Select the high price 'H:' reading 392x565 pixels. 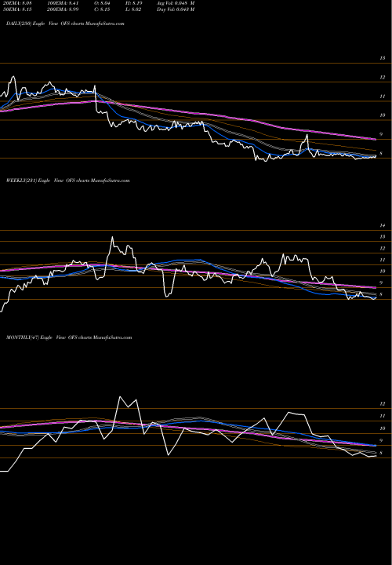click(x=135, y=3)
